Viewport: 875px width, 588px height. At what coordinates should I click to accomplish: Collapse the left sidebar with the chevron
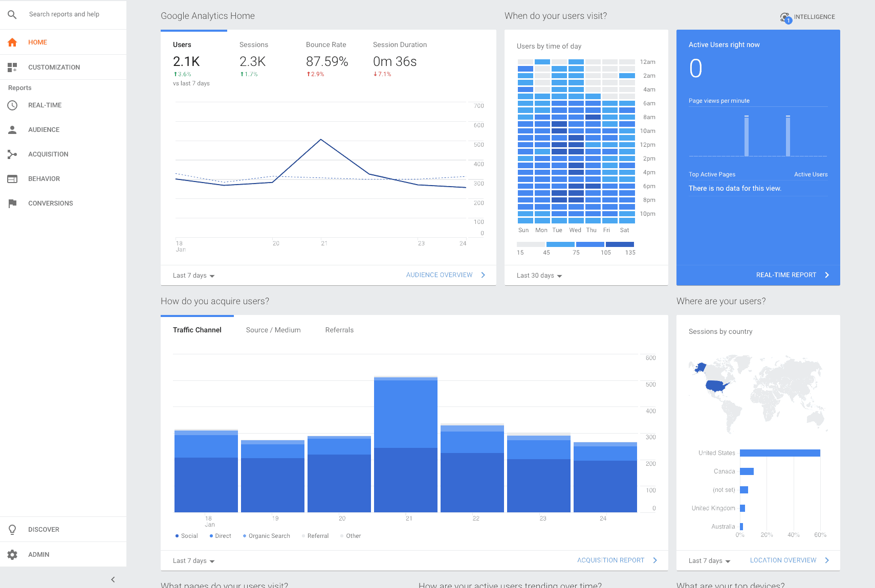(x=113, y=579)
